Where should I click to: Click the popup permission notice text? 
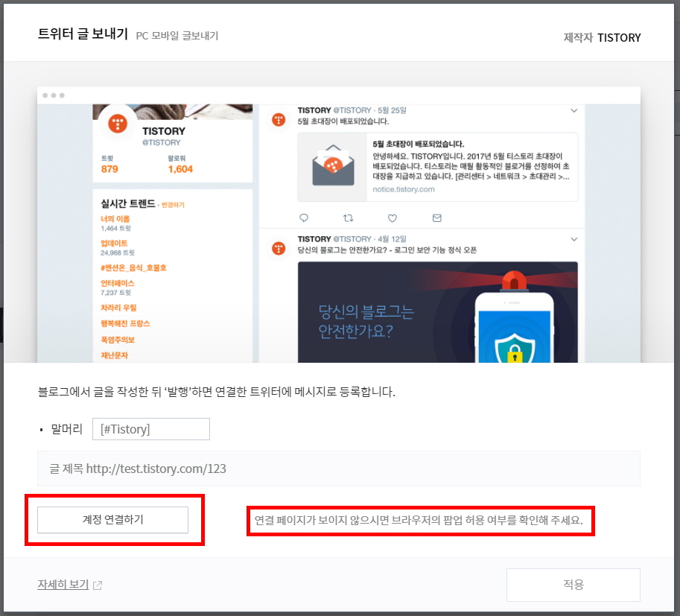pos(419,520)
